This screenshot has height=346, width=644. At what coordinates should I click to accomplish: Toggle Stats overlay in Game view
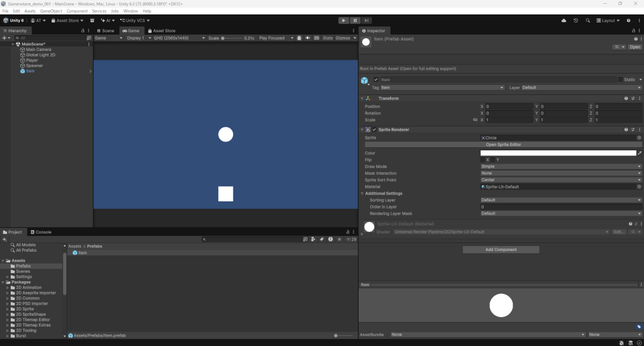coord(327,38)
